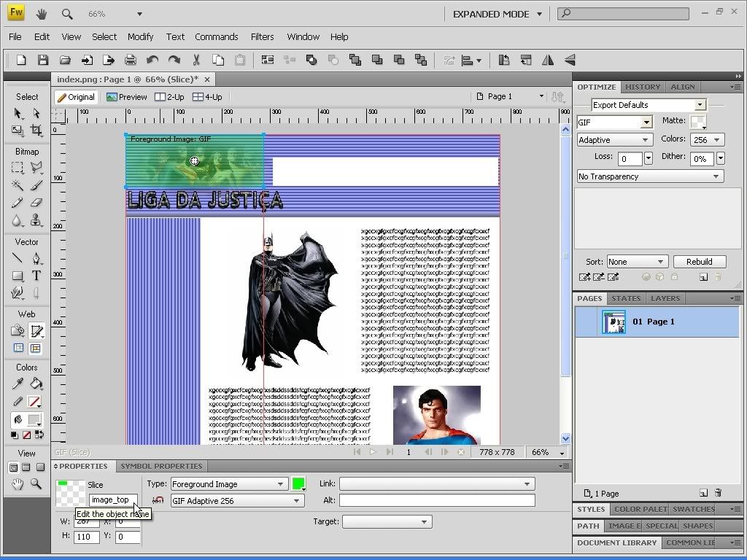This screenshot has width=747, height=560.
Task: Click the Save icon in the toolbar
Action: pyautogui.click(x=43, y=60)
